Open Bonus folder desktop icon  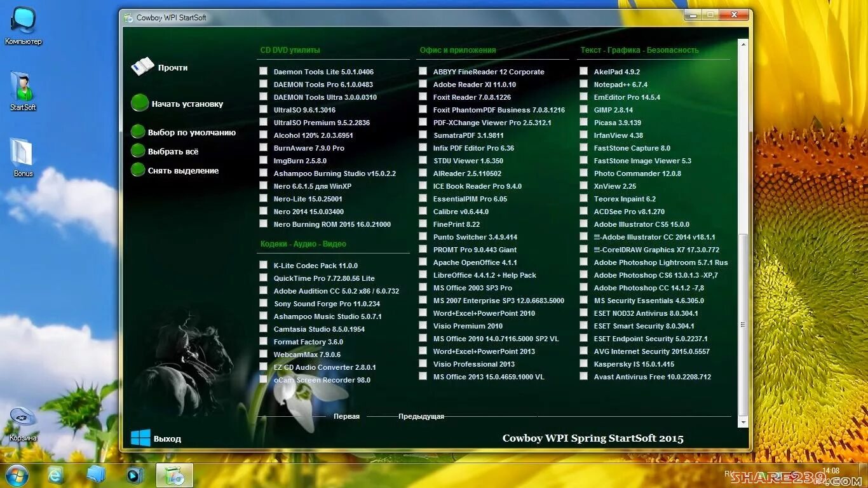click(x=22, y=152)
